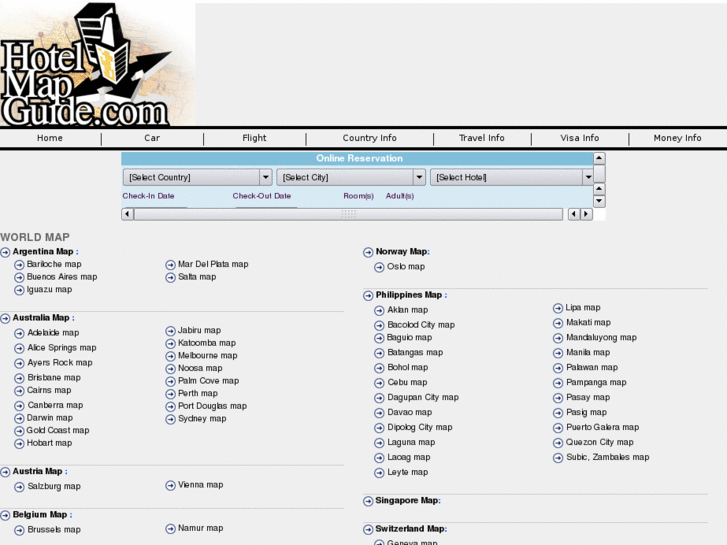Open the Subic, Zambales map link
Image resolution: width=727 pixels, height=545 pixels.
(607, 457)
